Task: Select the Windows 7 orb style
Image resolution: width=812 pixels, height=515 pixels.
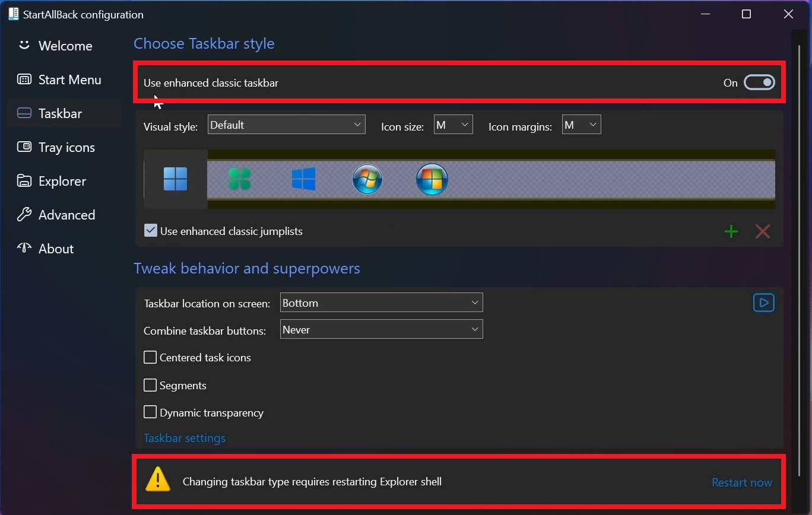Action: pyautogui.click(x=367, y=179)
